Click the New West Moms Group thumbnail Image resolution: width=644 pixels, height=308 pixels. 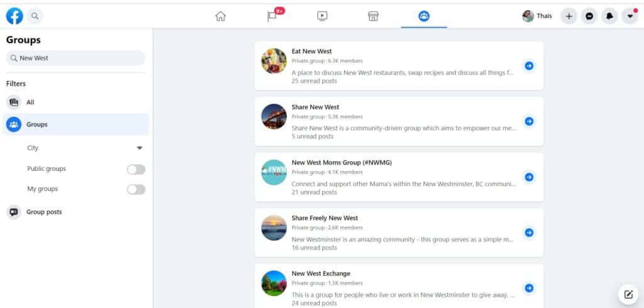pos(274,172)
